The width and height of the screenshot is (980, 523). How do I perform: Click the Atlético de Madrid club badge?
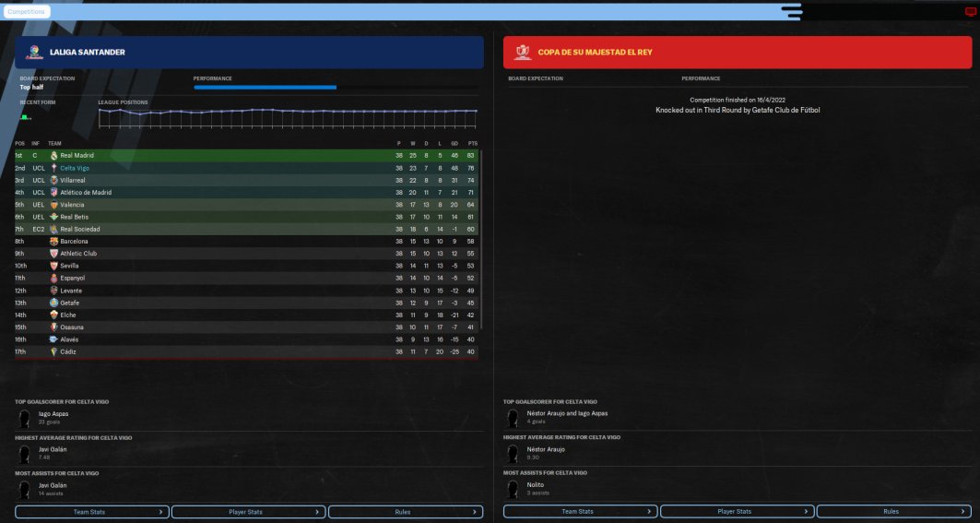53,192
